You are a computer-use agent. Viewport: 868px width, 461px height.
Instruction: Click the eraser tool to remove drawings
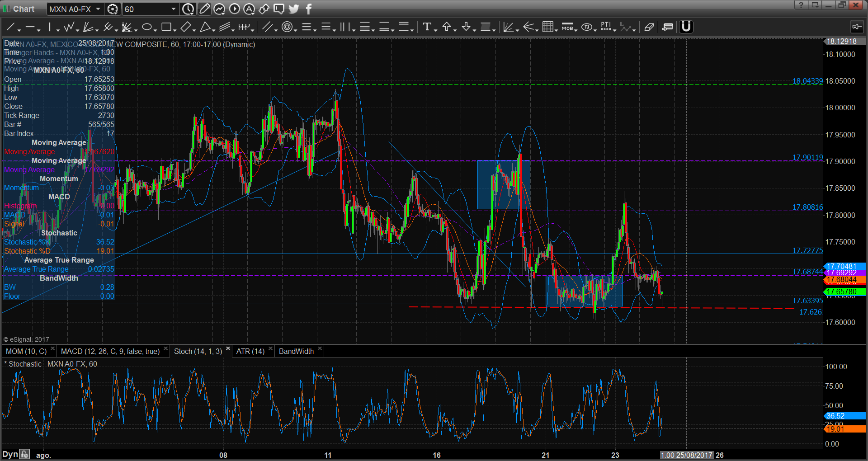tap(649, 27)
